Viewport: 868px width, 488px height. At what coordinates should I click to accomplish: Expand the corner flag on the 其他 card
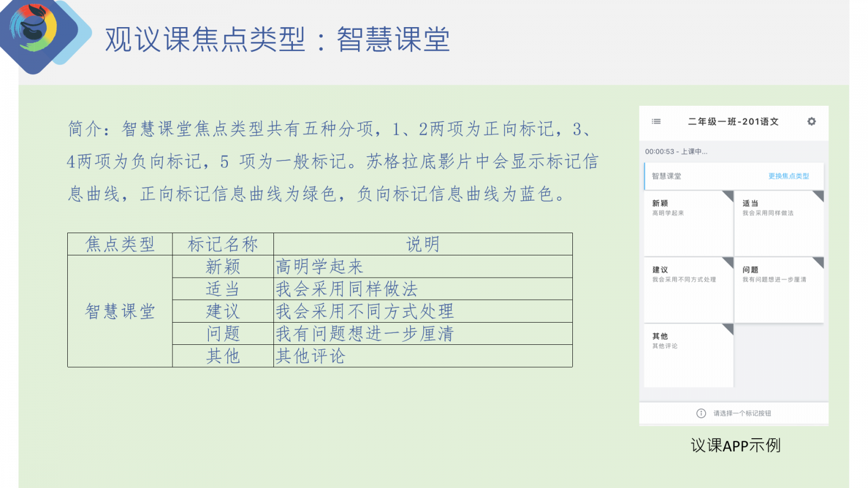tap(729, 329)
